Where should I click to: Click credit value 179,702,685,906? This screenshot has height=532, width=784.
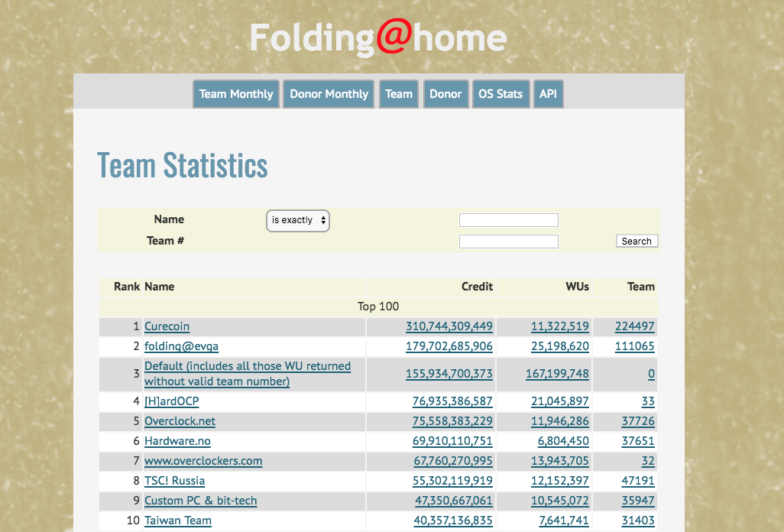[449, 346]
